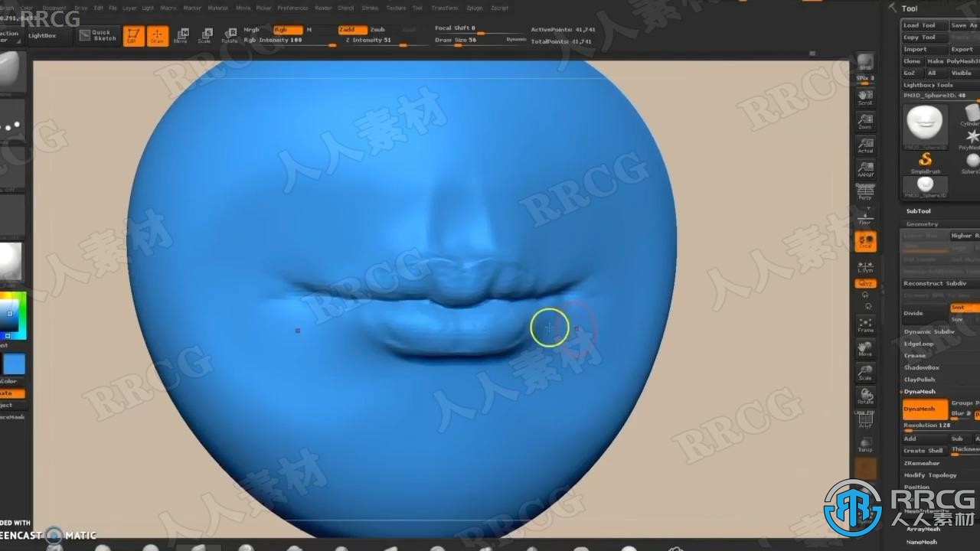
Task: Open the Preferences menu
Action: tap(292, 8)
